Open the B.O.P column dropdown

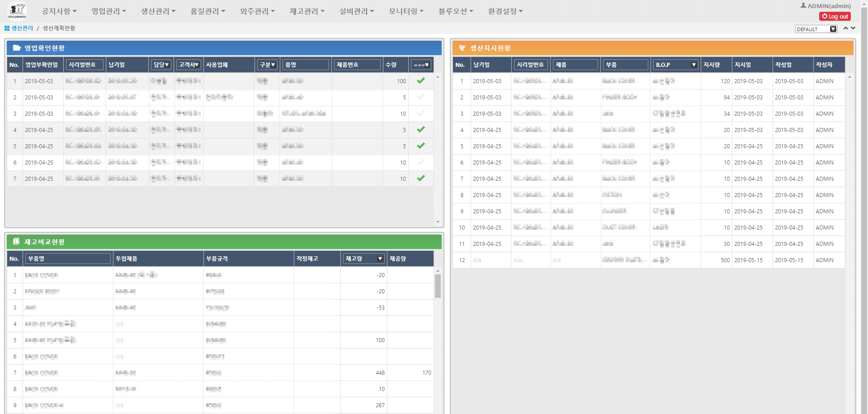(x=693, y=64)
